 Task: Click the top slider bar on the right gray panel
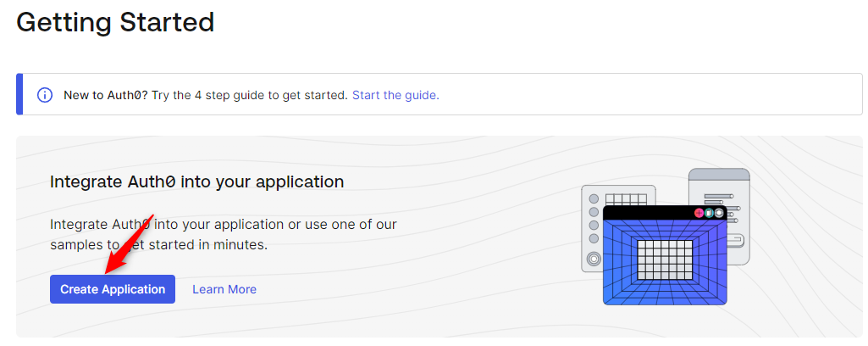coord(719,196)
